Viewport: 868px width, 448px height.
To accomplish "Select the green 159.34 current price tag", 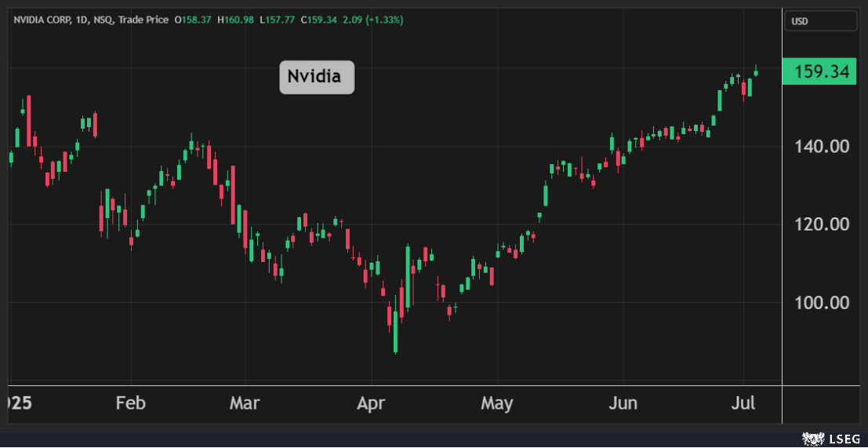I will [820, 72].
